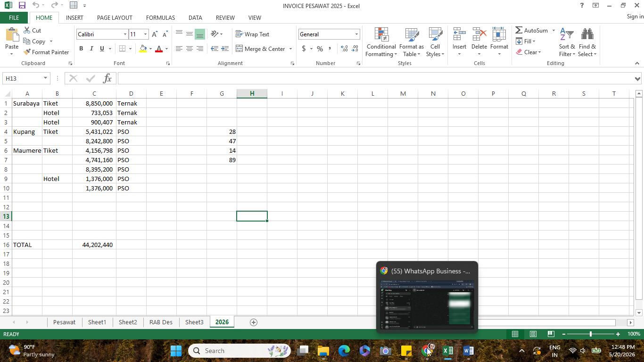Click Merge & Center
644x362 pixels.
pos(261,49)
